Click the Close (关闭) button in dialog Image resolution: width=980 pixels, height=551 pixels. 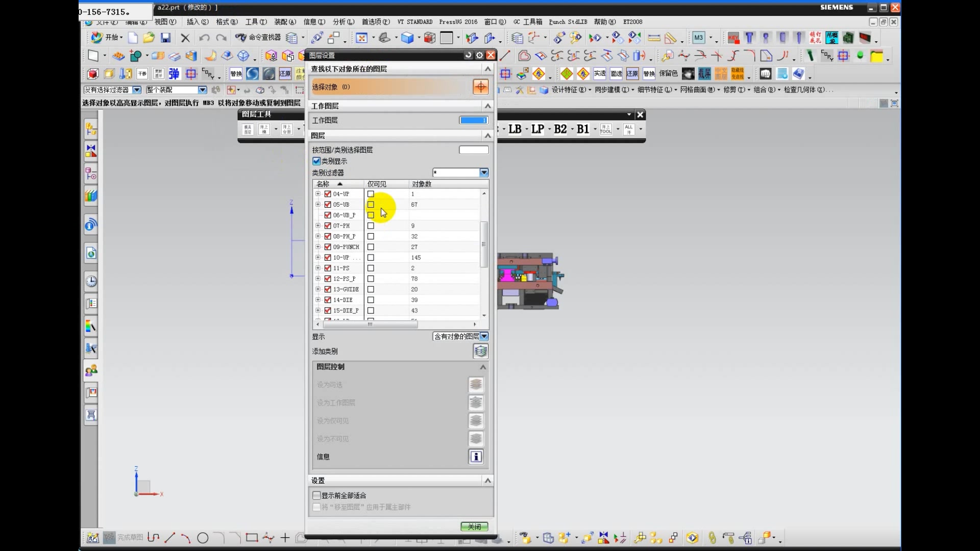click(x=474, y=527)
